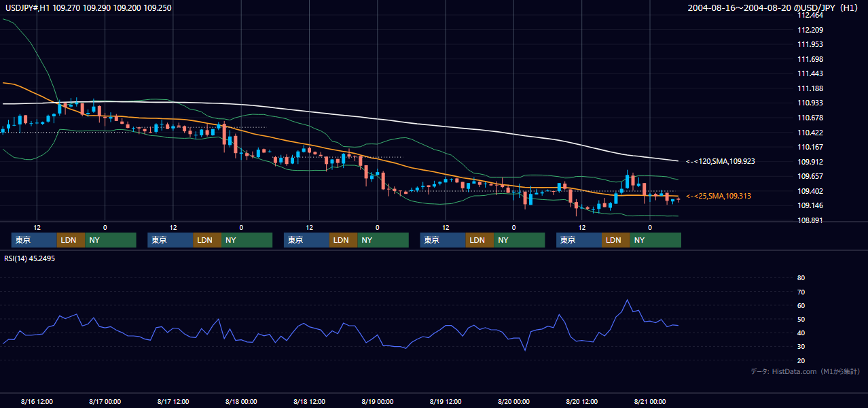Click the 東京 session block above 8/16 12:00
The height and width of the screenshot is (408, 868).
tap(34, 240)
